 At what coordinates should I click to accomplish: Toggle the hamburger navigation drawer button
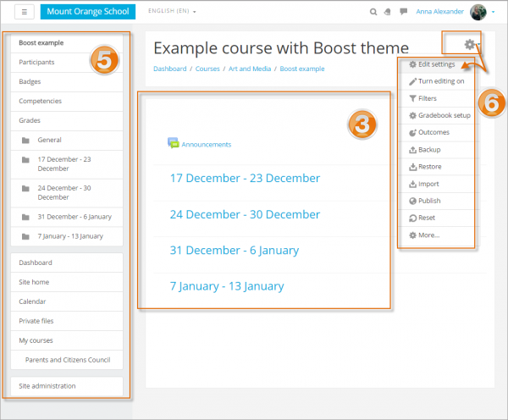click(25, 12)
